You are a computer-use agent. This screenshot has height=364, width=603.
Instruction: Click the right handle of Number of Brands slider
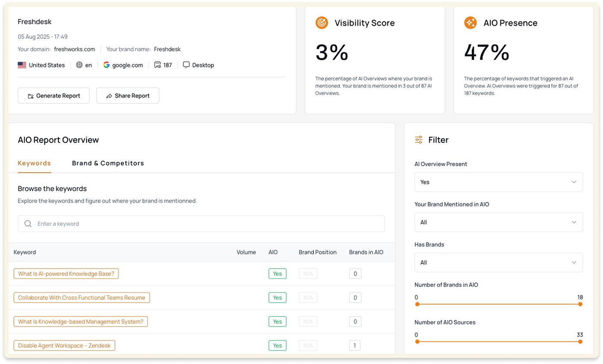coord(580,304)
